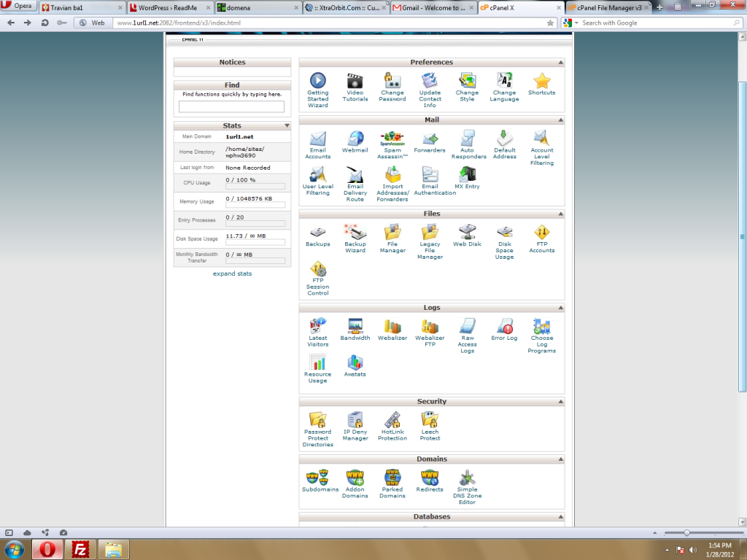747x560 pixels.
Task: Collapse the Databases section
Action: click(561, 517)
